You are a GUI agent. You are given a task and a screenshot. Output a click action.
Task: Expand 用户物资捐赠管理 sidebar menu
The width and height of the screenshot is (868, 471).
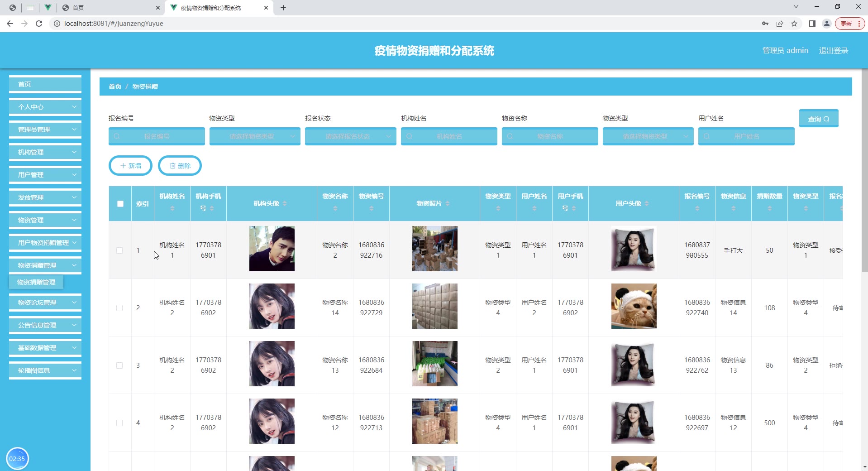click(x=45, y=243)
